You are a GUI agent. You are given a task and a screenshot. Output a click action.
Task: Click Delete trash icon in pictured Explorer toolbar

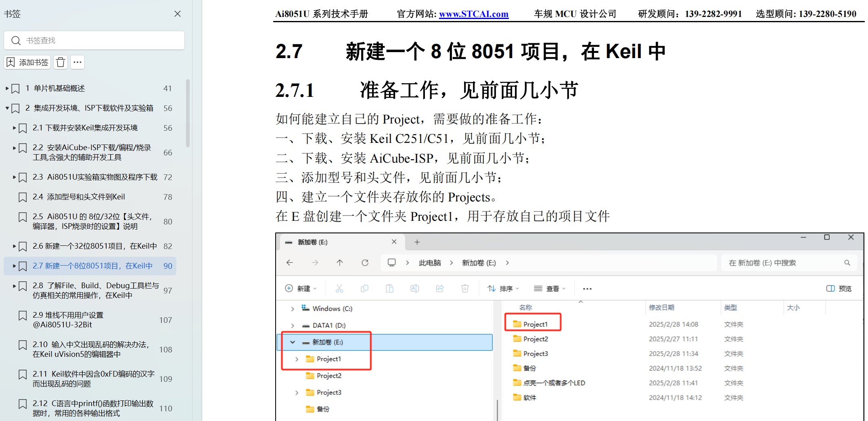point(465,289)
